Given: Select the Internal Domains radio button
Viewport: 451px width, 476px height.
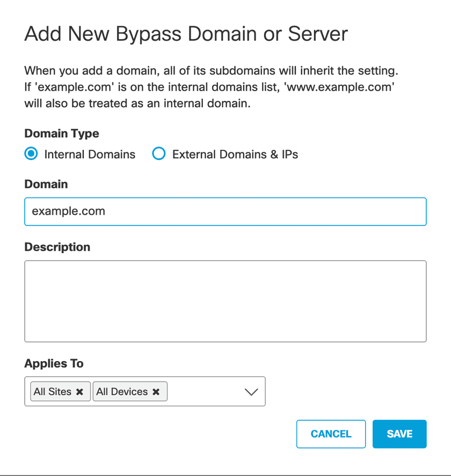Looking at the screenshot, I should [x=32, y=155].
